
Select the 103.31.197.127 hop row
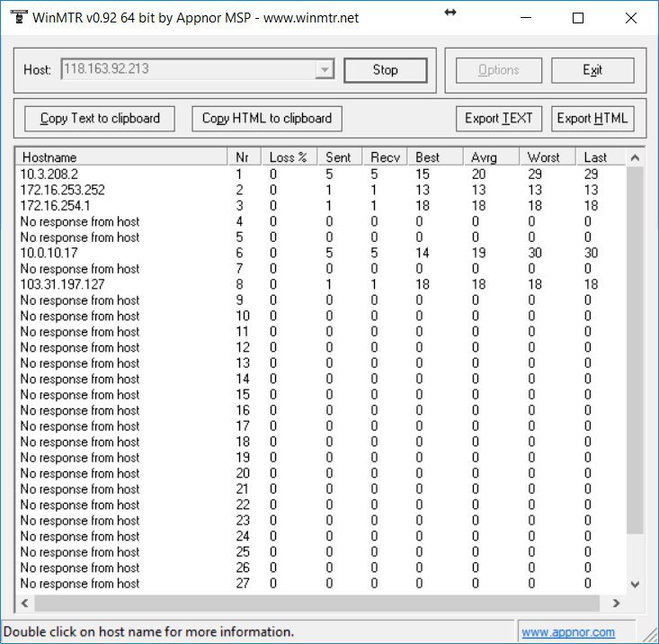pyautogui.click(x=321, y=284)
